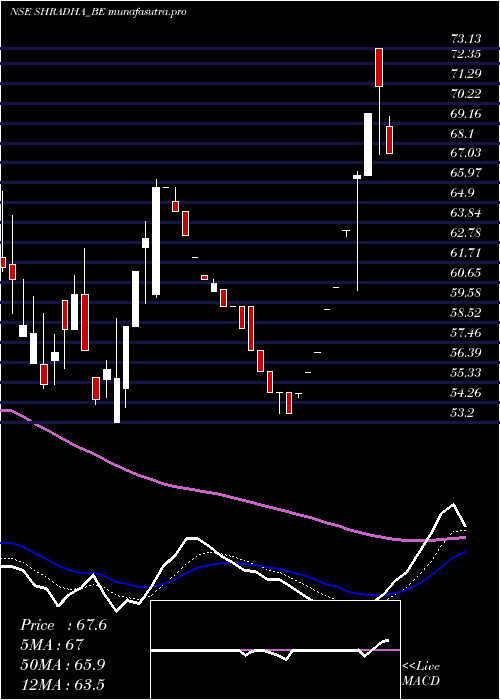This screenshot has height=700, width=500.
Task: Select the 69.16 price label
Action: [466, 114]
